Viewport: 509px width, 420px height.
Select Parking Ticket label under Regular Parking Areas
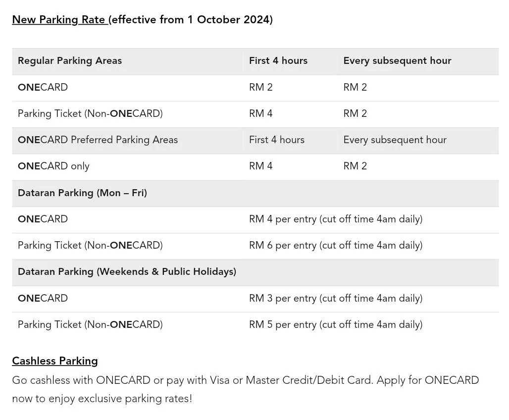tap(90, 113)
